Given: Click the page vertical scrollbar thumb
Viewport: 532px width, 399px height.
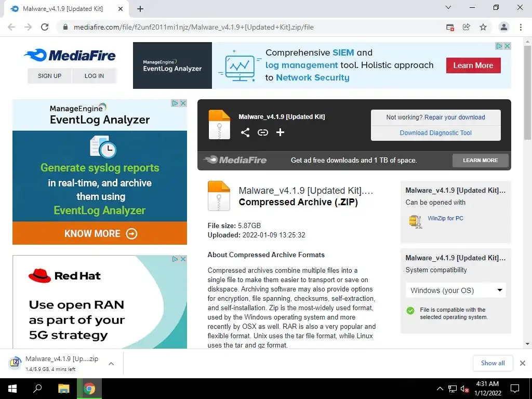Looking at the screenshot, I should click(x=527, y=92).
